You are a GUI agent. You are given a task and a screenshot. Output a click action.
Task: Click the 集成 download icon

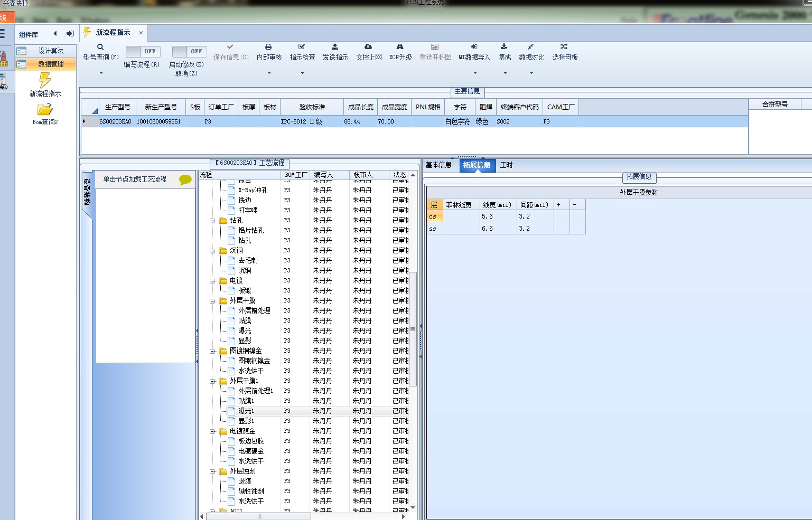pyautogui.click(x=504, y=47)
